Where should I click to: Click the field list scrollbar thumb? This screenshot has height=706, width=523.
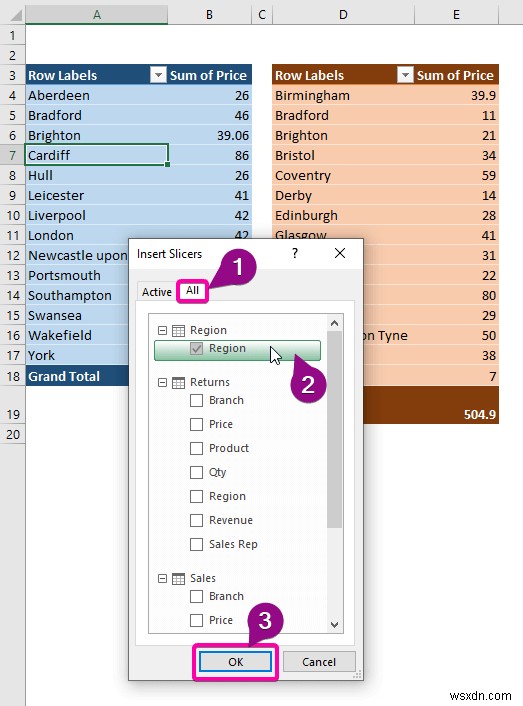(334, 429)
